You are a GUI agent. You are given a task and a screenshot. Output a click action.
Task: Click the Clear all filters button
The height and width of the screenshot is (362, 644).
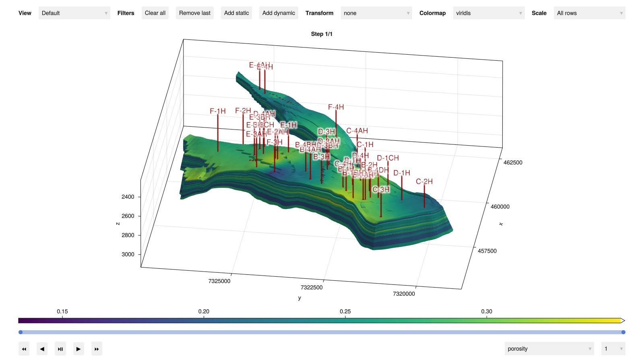pyautogui.click(x=155, y=13)
